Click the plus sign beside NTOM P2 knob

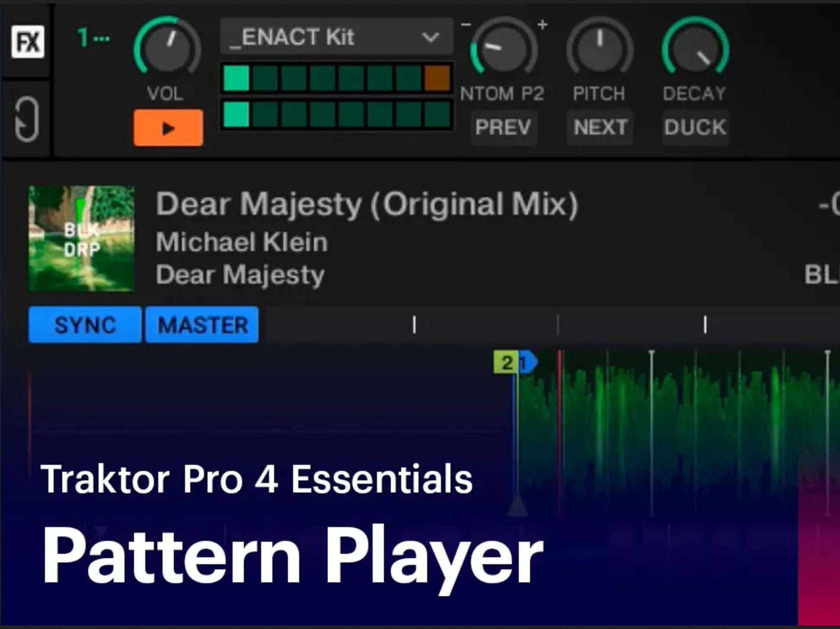pyautogui.click(x=543, y=25)
